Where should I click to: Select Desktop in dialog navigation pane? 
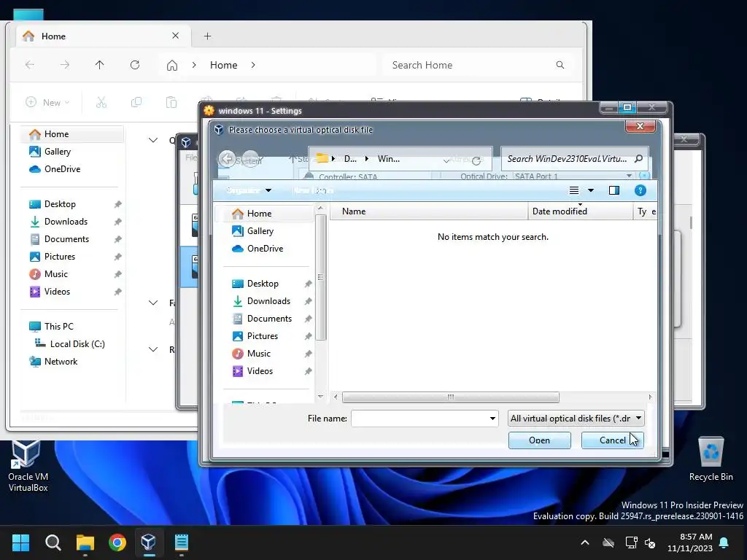(263, 284)
